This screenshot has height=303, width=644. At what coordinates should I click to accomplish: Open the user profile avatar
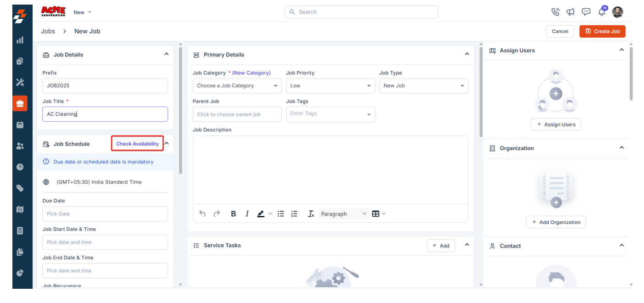(x=618, y=12)
